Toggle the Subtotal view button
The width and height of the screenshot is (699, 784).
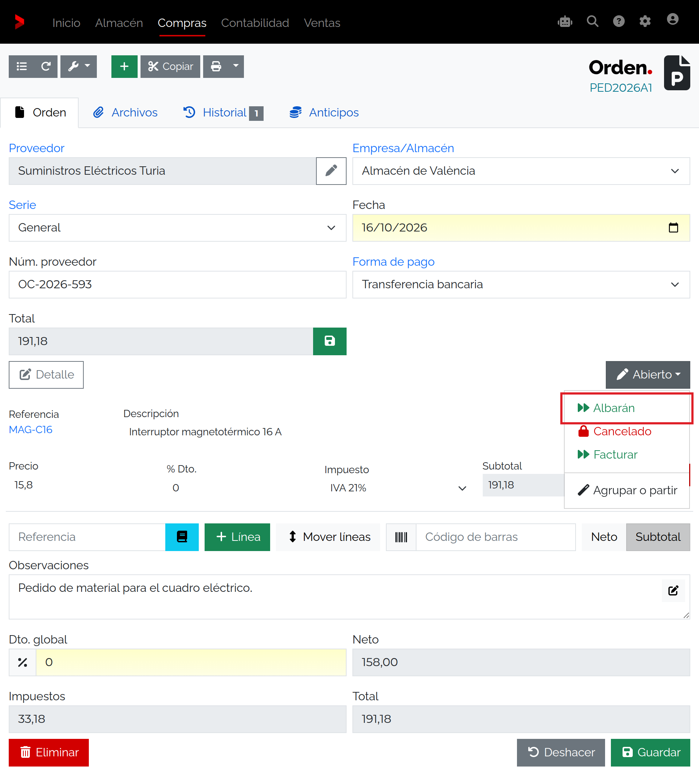click(658, 537)
